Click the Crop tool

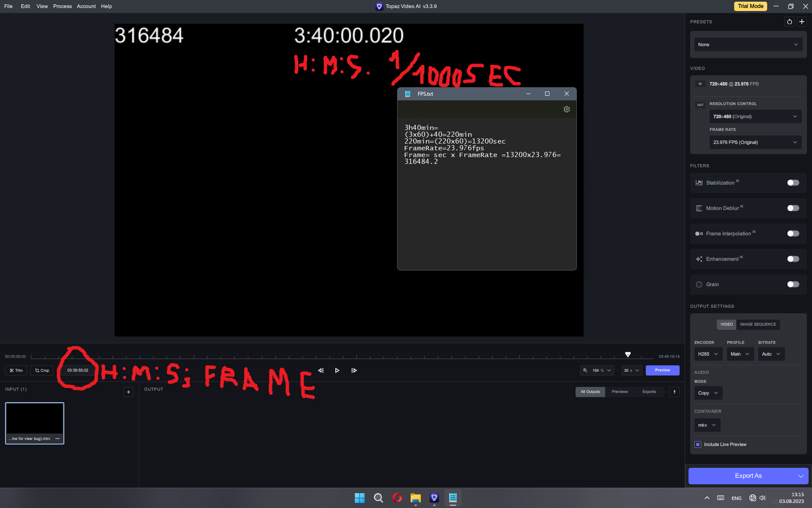pos(42,370)
